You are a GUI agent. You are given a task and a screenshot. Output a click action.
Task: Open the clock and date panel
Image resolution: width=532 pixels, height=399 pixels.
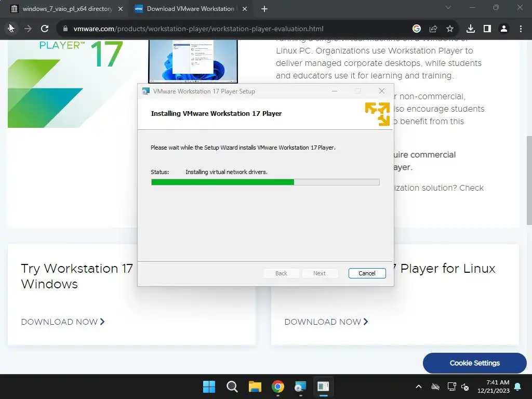pyautogui.click(x=494, y=387)
